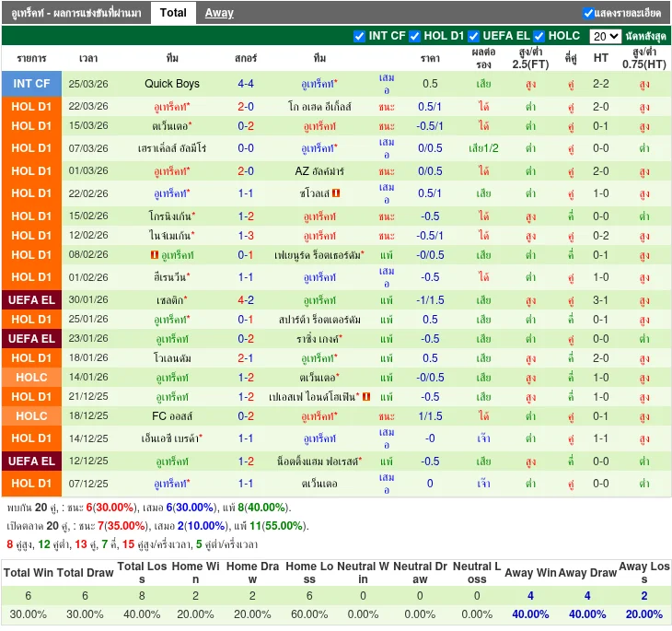Click HOLC badge for the 14/01/26 match

pos(31,378)
